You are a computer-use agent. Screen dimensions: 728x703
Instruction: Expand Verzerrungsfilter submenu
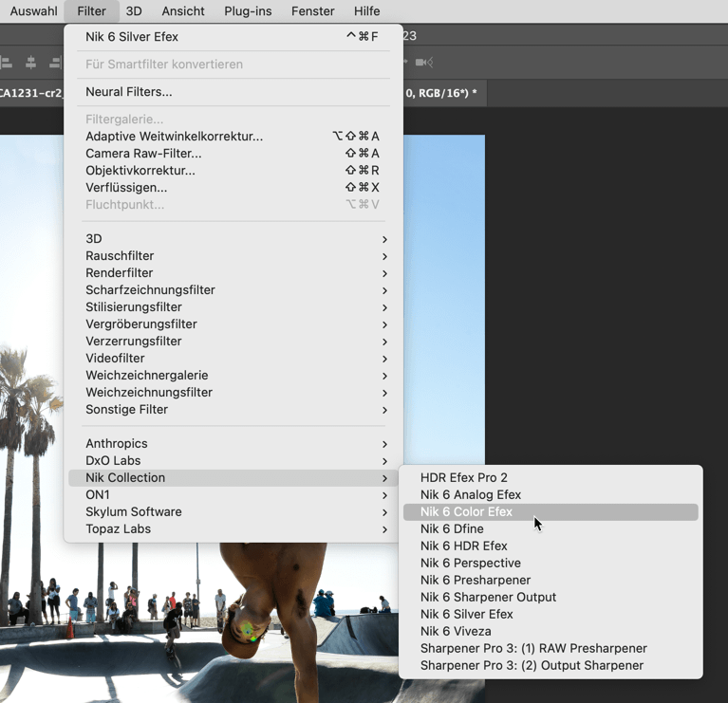point(233,342)
